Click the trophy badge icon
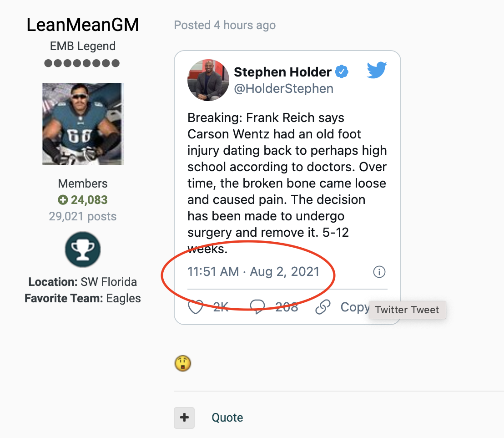The height and width of the screenshot is (438, 504). pos(83,249)
